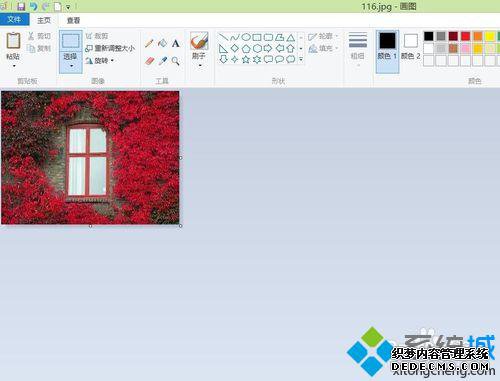The width and height of the screenshot is (500, 381).
Task: Click the Undo arrow in title bar
Action: click(33, 6)
